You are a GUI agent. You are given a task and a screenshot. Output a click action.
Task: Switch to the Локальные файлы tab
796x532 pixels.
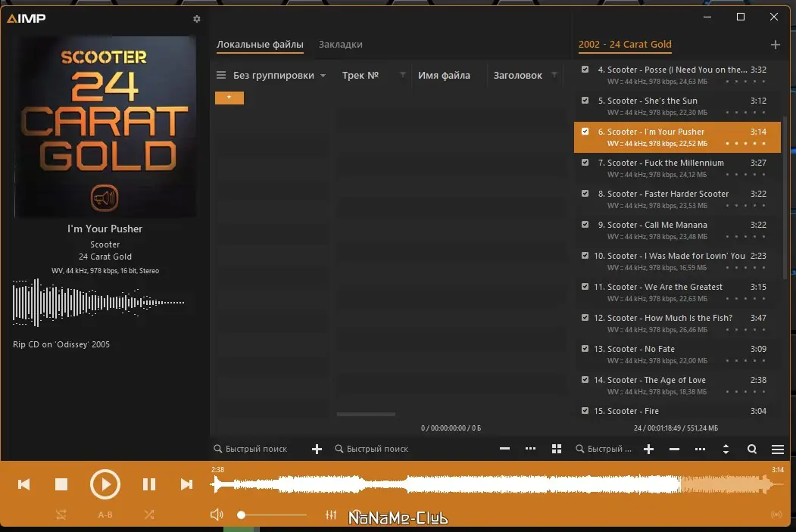pyautogui.click(x=260, y=45)
